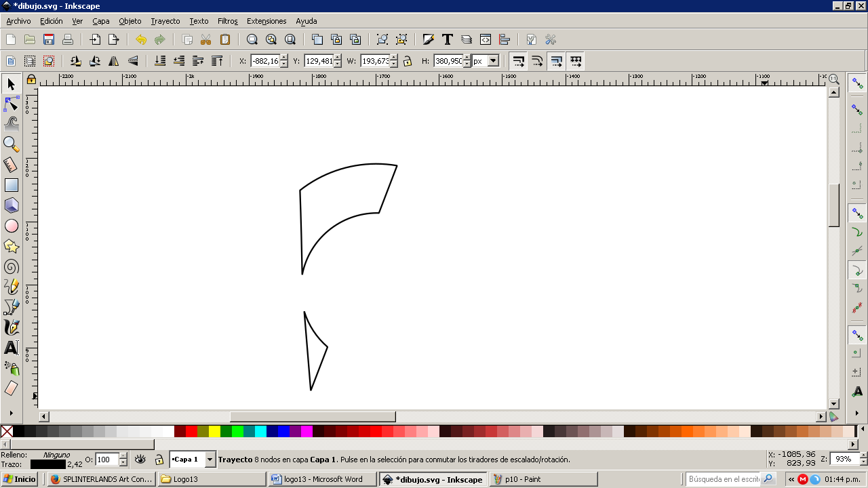
Task: Toggle Capa 1 layer visibility eye
Action: (140, 460)
